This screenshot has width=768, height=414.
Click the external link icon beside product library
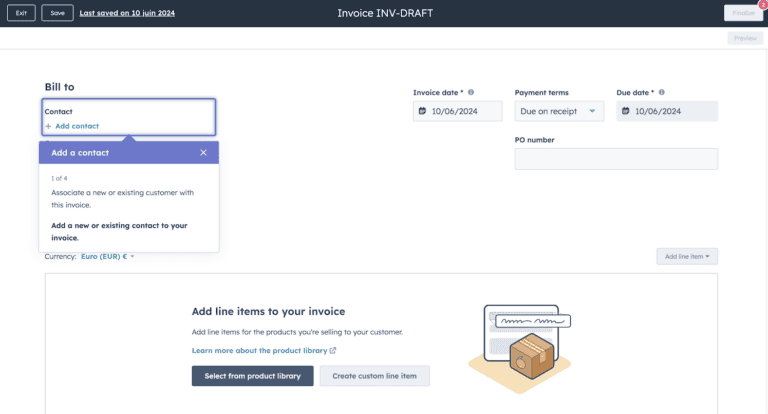pyautogui.click(x=333, y=351)
